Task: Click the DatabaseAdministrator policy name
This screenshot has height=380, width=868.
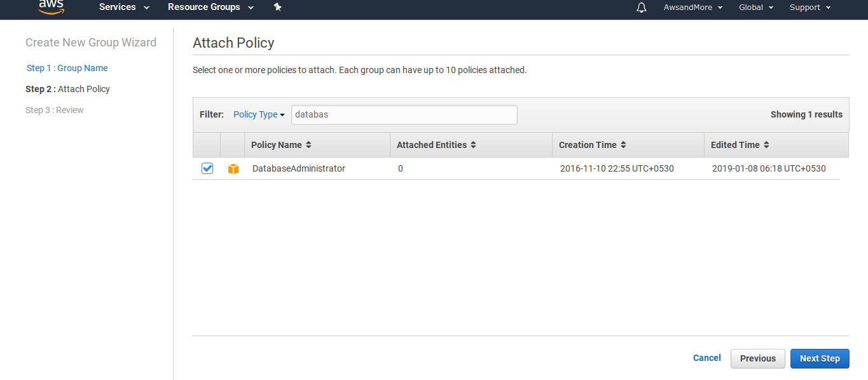Action: [299, 168]
